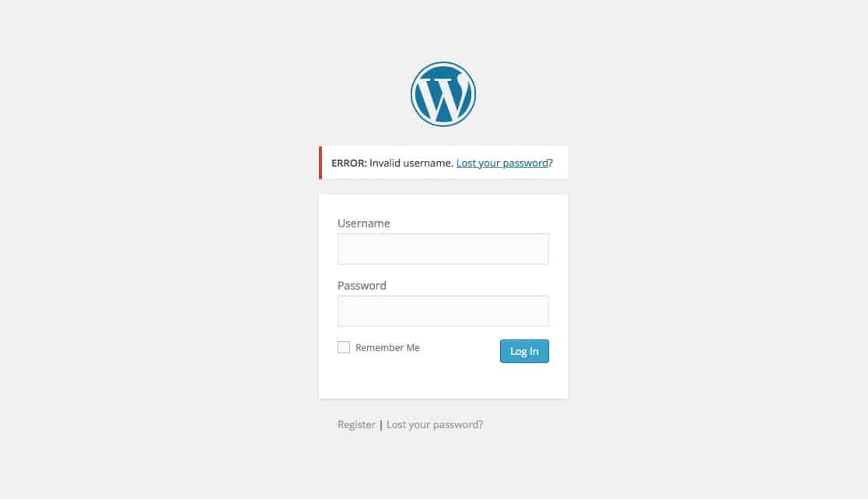
Task: Open the Register link below the form
Action: [x=356, y=424]
